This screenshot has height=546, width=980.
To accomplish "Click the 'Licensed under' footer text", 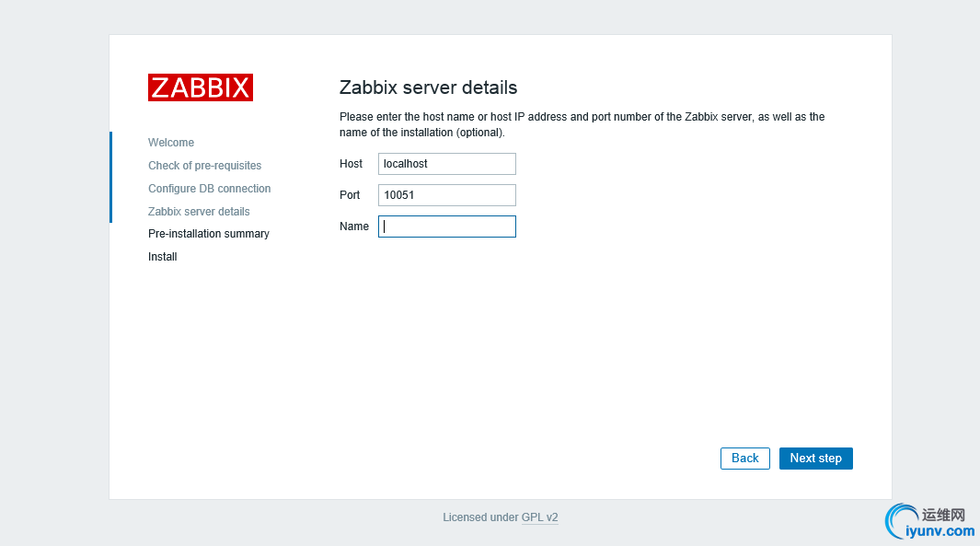I will click(x=480, y=517).
